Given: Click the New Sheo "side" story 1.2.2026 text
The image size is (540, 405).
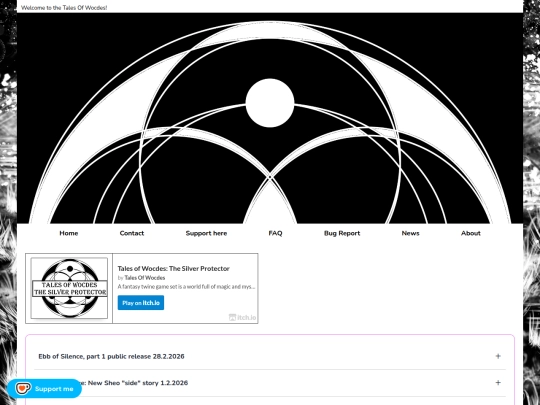Looking at the screenshot, I should [x=138, y=383].
